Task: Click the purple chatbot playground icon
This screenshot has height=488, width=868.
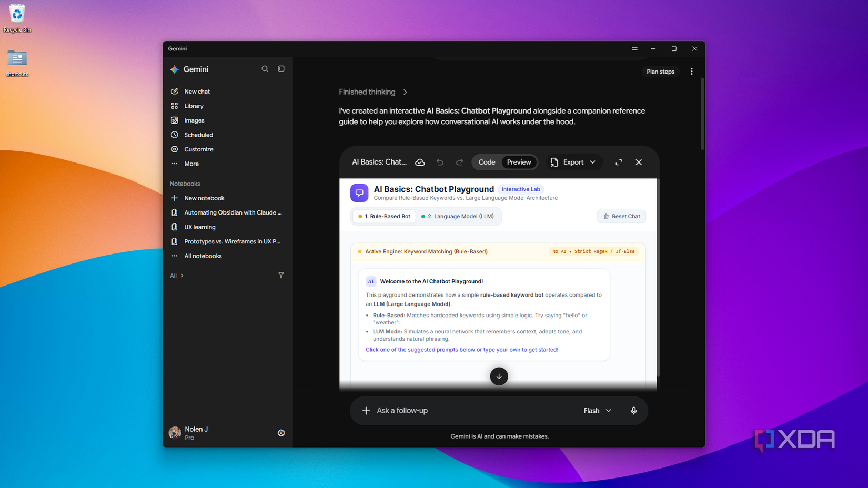Action: (359, 193)
